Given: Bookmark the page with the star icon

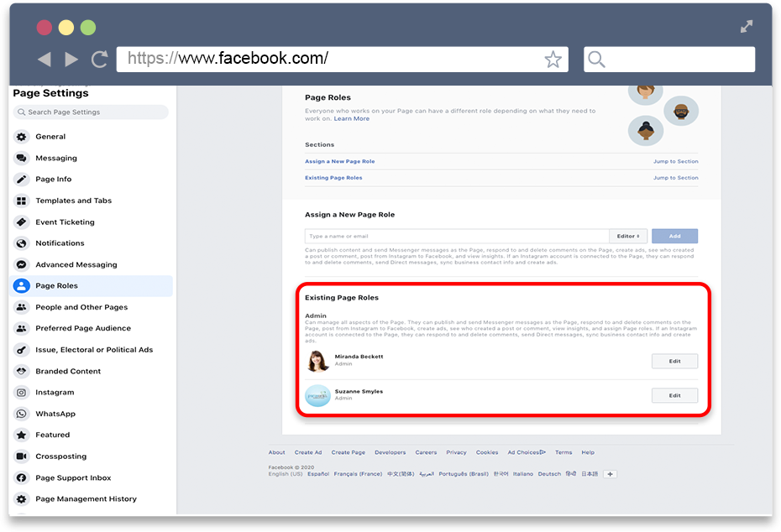Looking at the screenshot, I should 553,60.
